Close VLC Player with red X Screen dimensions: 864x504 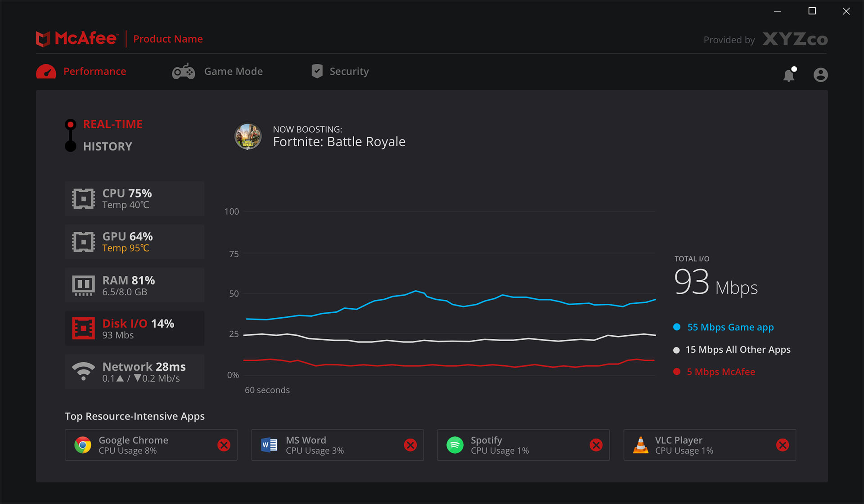click(783, 445)
